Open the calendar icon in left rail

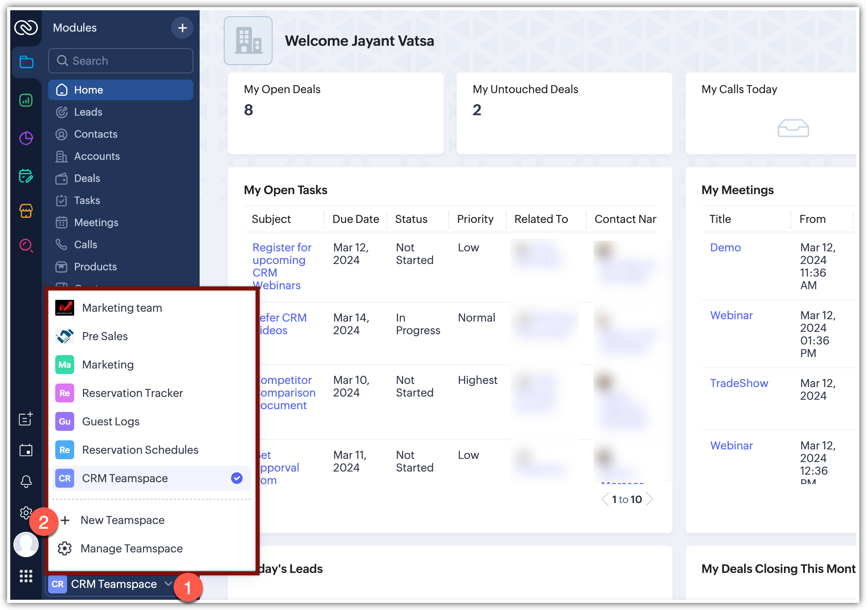[x=26, y=450]
